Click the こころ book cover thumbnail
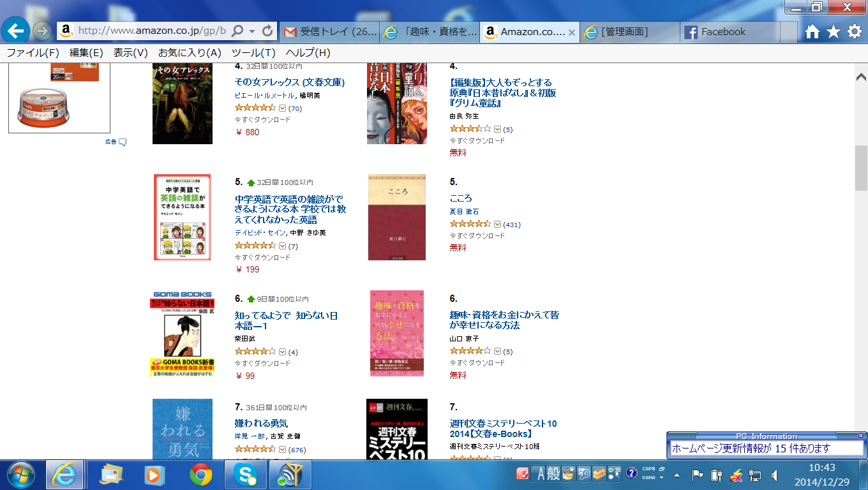Viewport: 868px width, 490px height. pyautogui.click(x=396, y=217)
